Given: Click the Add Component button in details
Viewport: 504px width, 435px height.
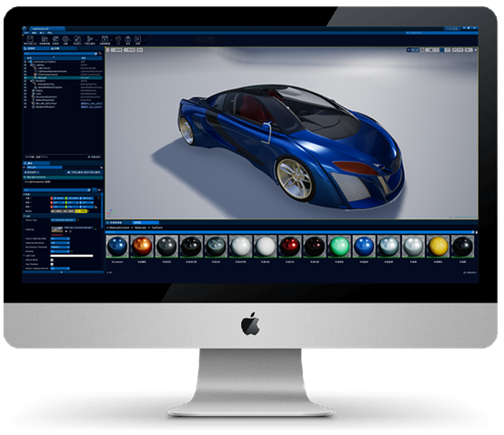Looking at the screenshot, I should (x=32, y=172).
